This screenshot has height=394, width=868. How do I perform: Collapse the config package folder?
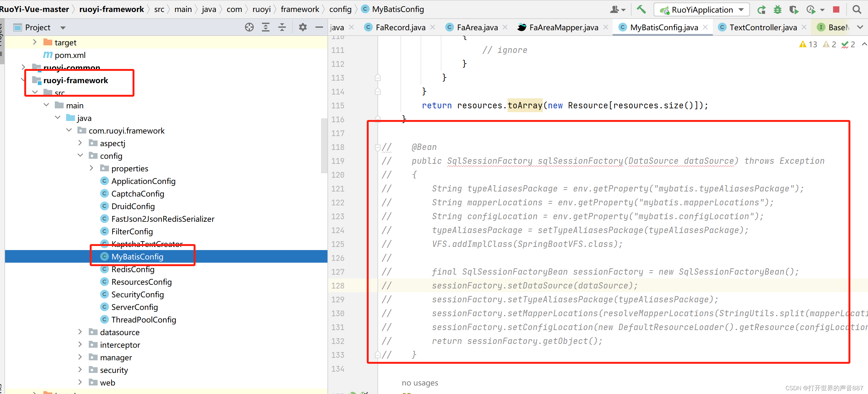coord(80,155)
